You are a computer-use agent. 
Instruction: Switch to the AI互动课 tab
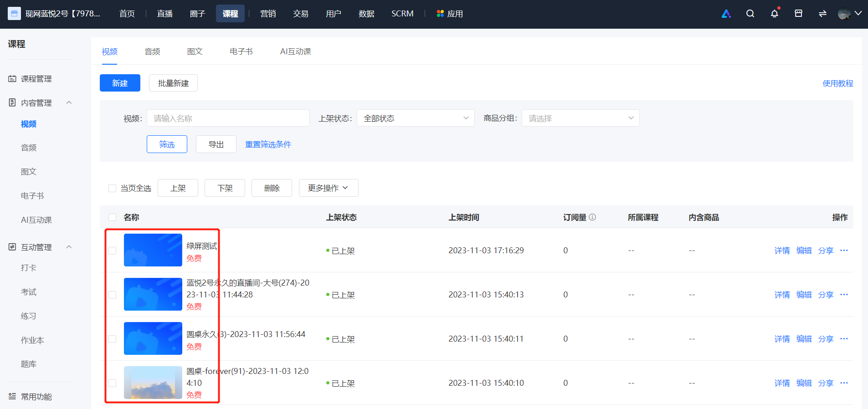click(x=296, y=51)
